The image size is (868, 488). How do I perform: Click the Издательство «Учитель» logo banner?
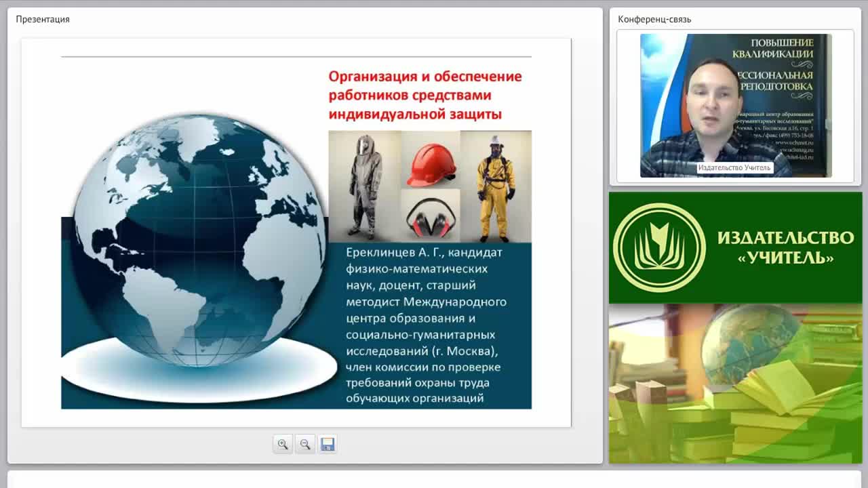[736, 248]
